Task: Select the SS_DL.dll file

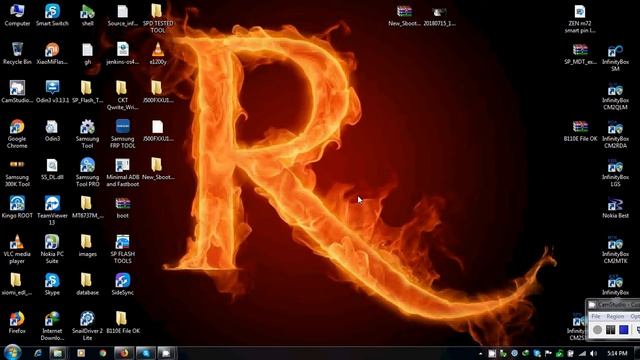Action: pyautogui.click(x=52, y=169)
